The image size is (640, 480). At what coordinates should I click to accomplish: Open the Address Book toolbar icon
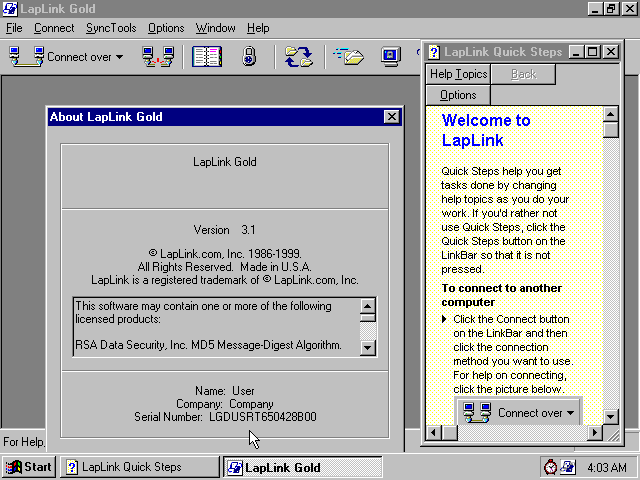point(207,57)
